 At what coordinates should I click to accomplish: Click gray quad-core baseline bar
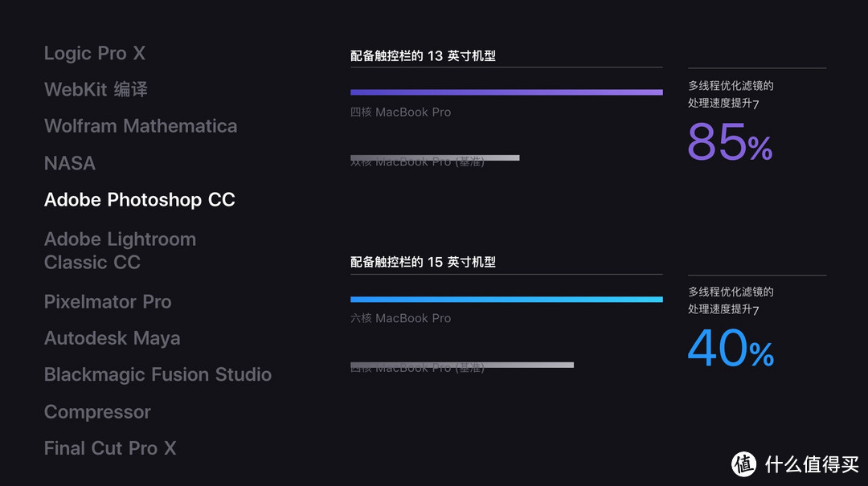pos(462,365)
